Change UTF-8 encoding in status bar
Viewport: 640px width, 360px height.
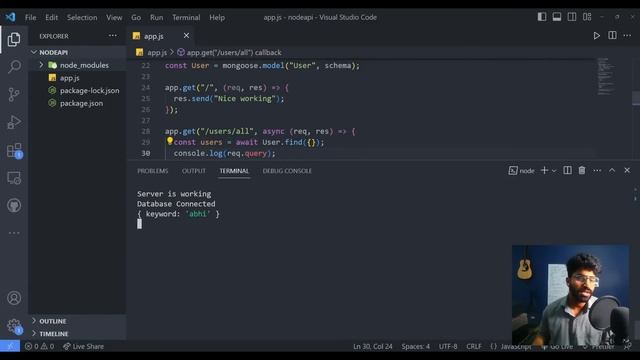448,346
